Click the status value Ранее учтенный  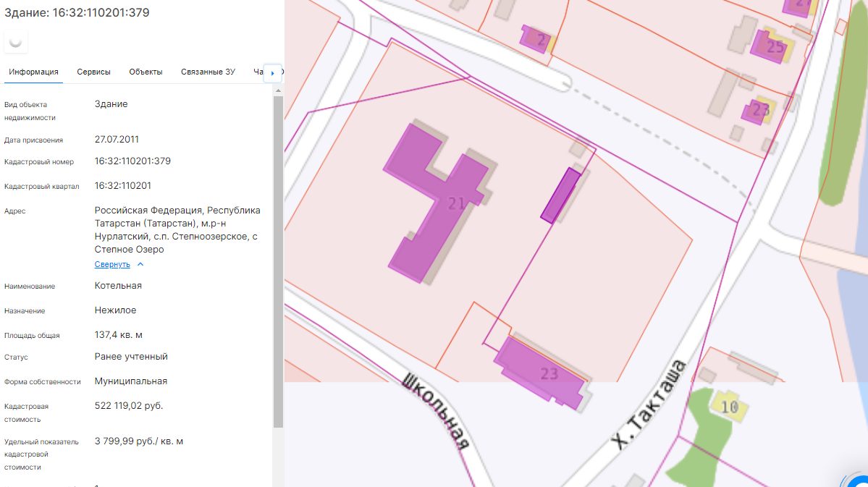[131, 357]
